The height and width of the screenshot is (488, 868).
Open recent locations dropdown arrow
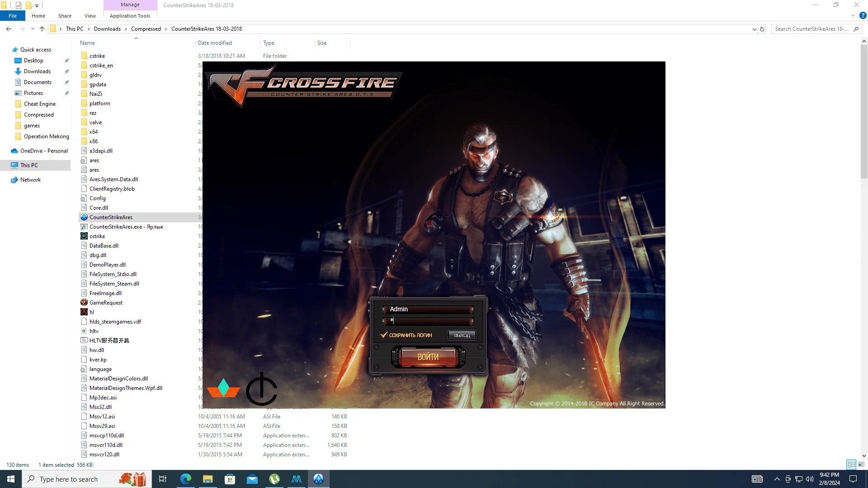tap(33, 29)
